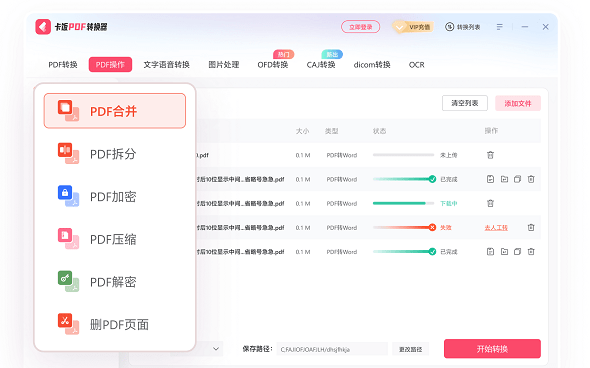The image size is (590, 368).
Task: Click the 操作 column header
Action: pyautogui.click(x=491, y=131)
